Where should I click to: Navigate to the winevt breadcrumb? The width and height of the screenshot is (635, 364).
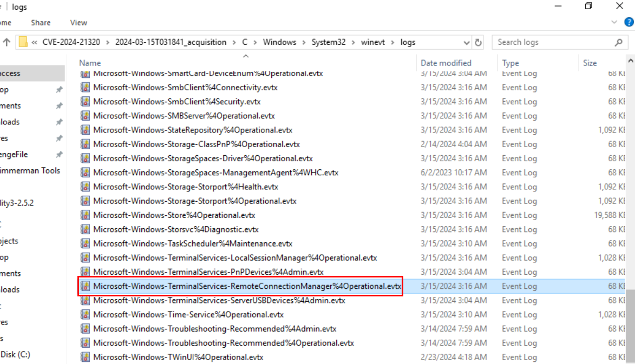[373, 42]
